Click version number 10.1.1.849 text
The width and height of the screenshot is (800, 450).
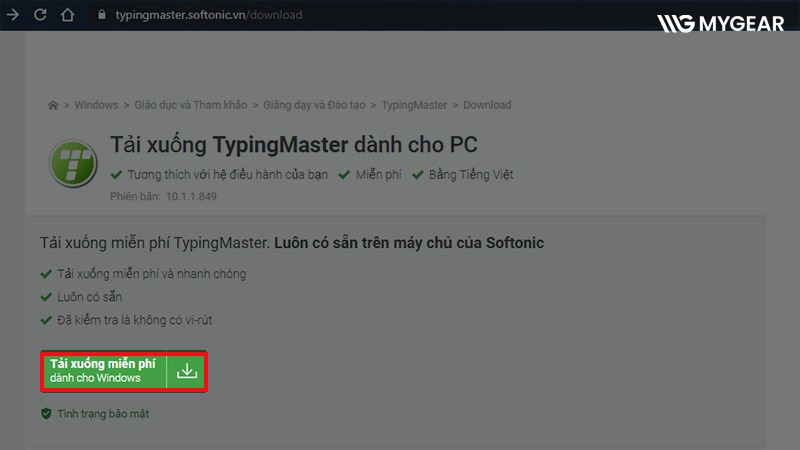pyautogui.click(x=191, y=196)
